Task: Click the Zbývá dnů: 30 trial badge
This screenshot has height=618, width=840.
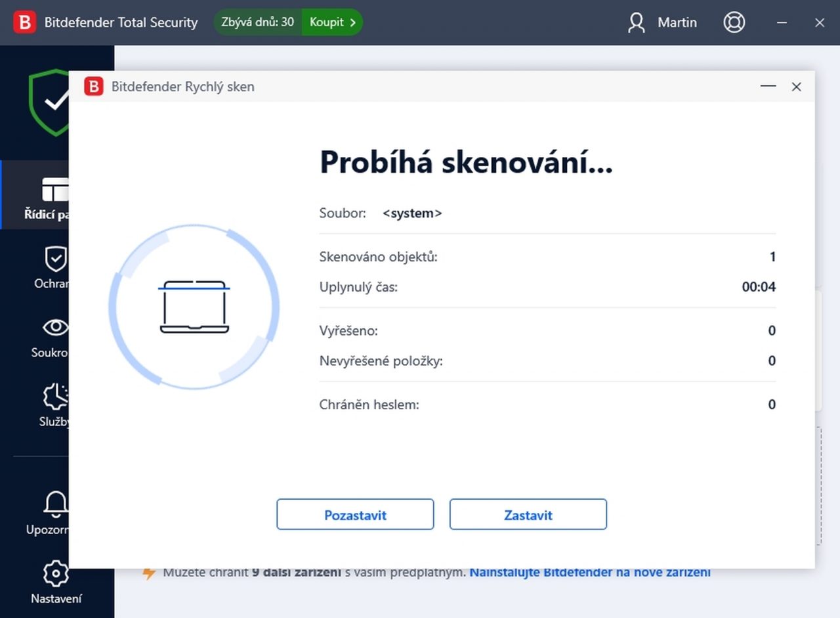Action: click(x=258, y=22)
